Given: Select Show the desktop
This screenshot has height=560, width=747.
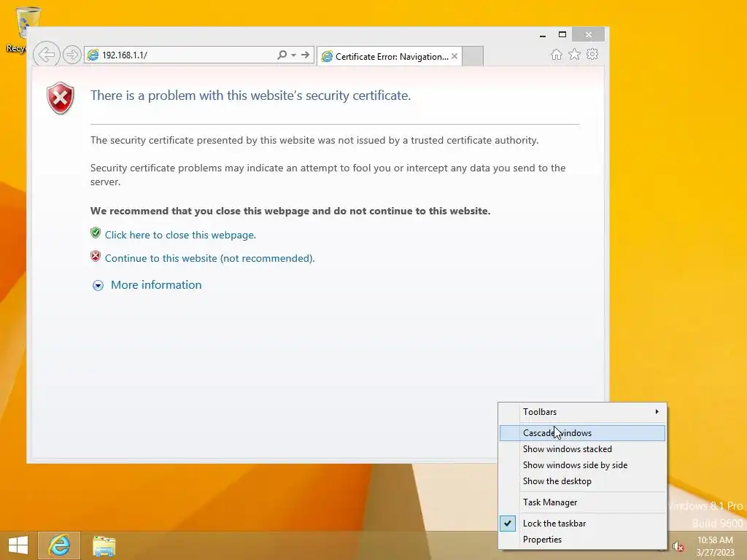Looking at the screenshot, I should click(582, 481).
